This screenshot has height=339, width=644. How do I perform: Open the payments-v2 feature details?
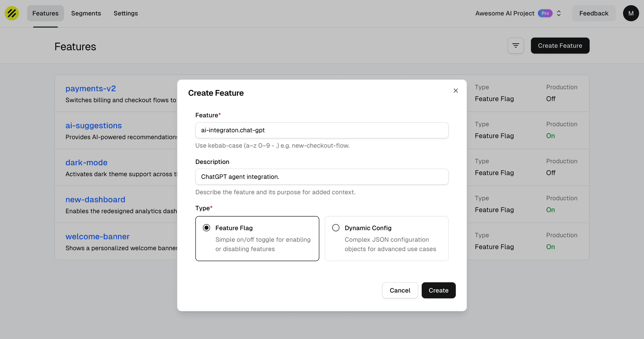(x=91, y=88)
